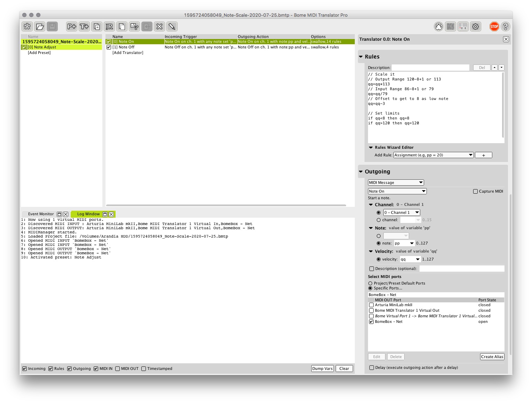The image size is (532, 403).
Task: Open MIDI ports via the DIN connector icon
Action: tap(439, 26)
